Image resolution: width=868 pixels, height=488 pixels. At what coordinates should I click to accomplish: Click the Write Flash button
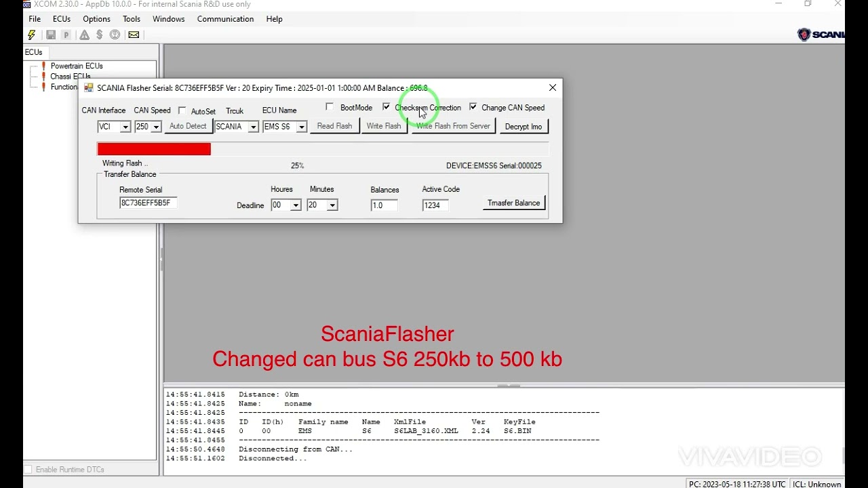click(x=384, y=126)
